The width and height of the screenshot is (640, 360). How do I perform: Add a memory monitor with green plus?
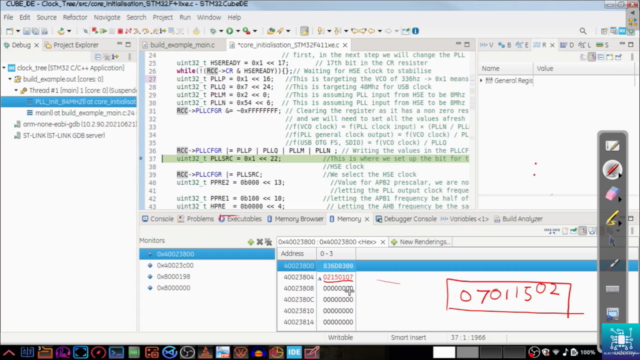(251, 242)
